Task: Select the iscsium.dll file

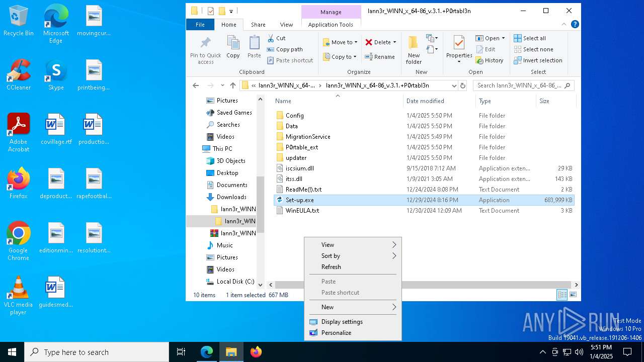Action: pyautogui.click(x=300, y=168)
